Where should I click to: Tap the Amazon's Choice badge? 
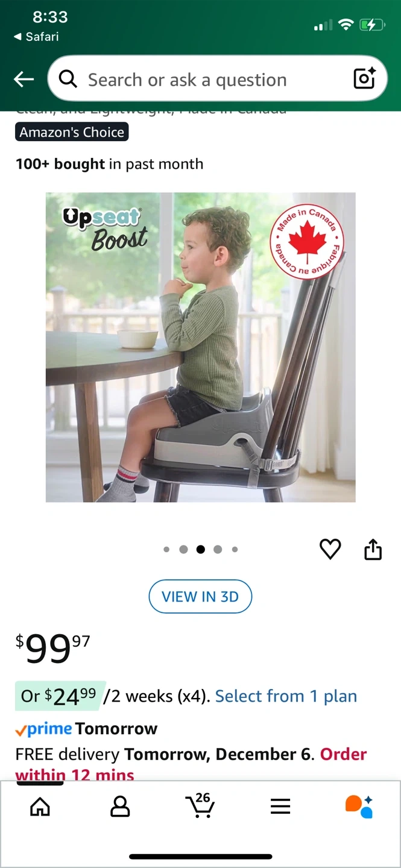click(x=72, y=133)
